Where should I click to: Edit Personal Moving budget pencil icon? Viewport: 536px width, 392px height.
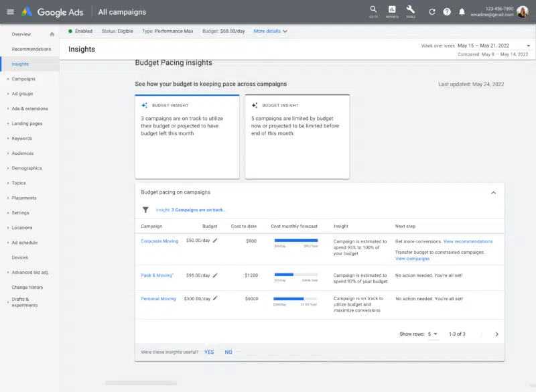[x=215, y=299]
